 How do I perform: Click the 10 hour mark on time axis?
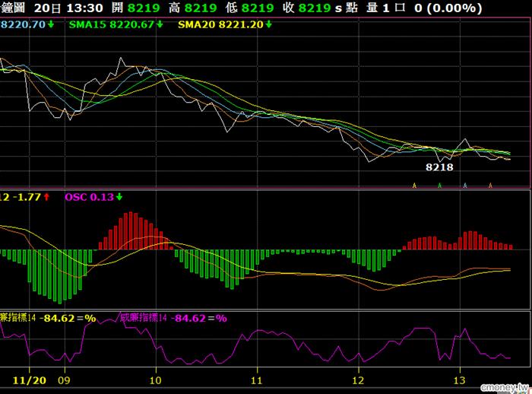pyautogui.click(x=155, y=377)
